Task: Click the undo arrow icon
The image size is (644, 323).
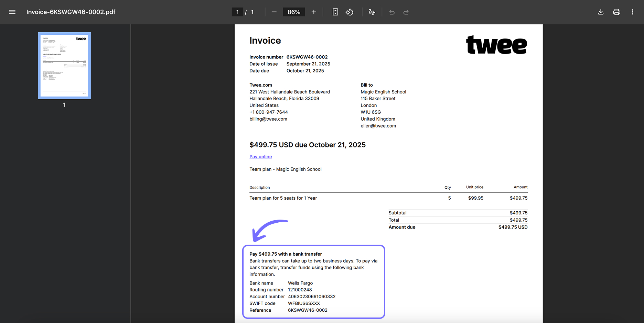Action: [x=392, y=12]
